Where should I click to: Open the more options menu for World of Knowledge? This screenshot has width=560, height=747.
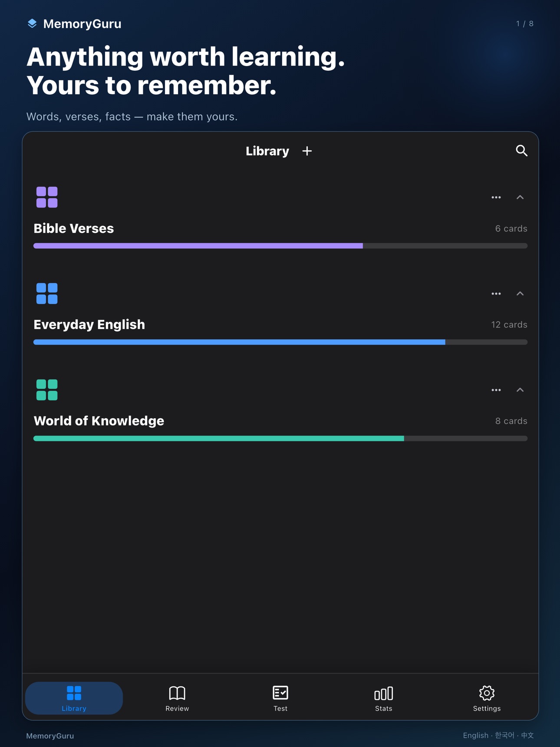496,390
